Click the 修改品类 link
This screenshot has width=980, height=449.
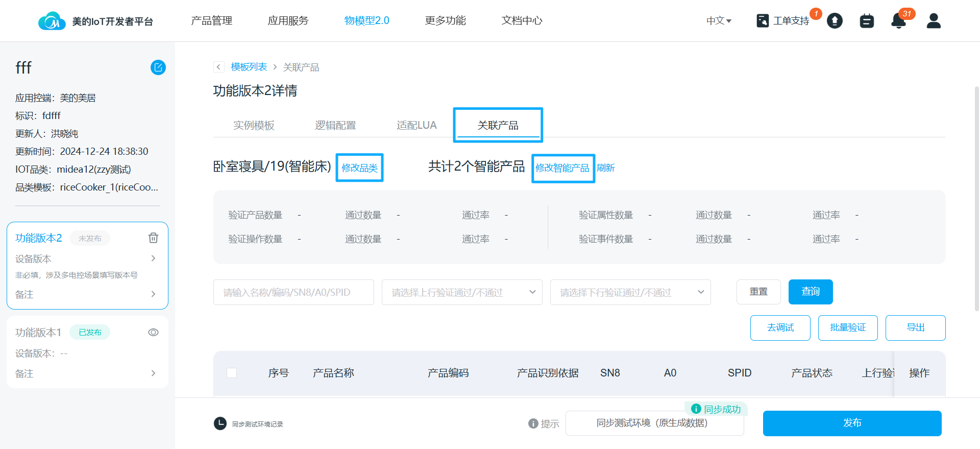[359, 168]
